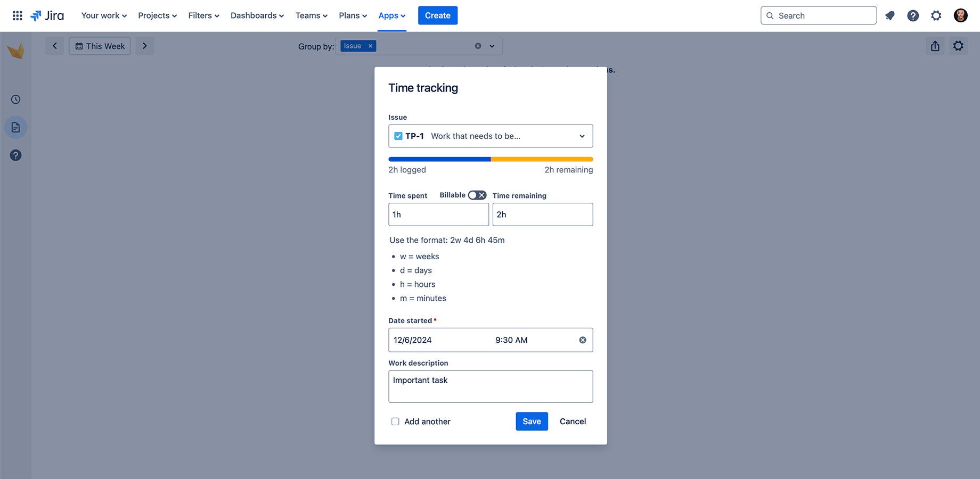Click the Create button
This screenshot has width=980, height=479.
pos(438,15)
